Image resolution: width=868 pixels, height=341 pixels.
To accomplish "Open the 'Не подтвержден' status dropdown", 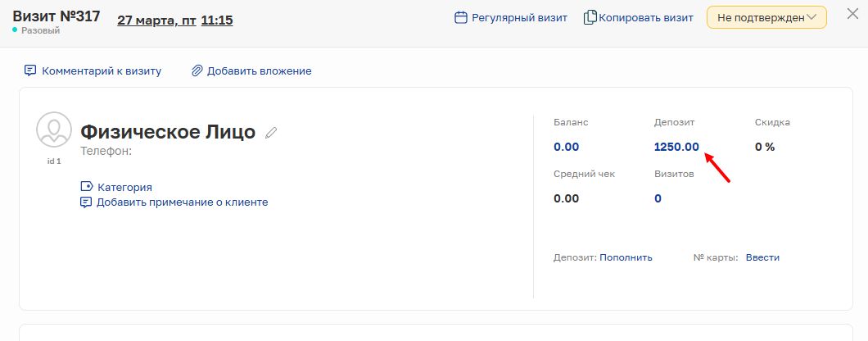I will click(766, 17).
